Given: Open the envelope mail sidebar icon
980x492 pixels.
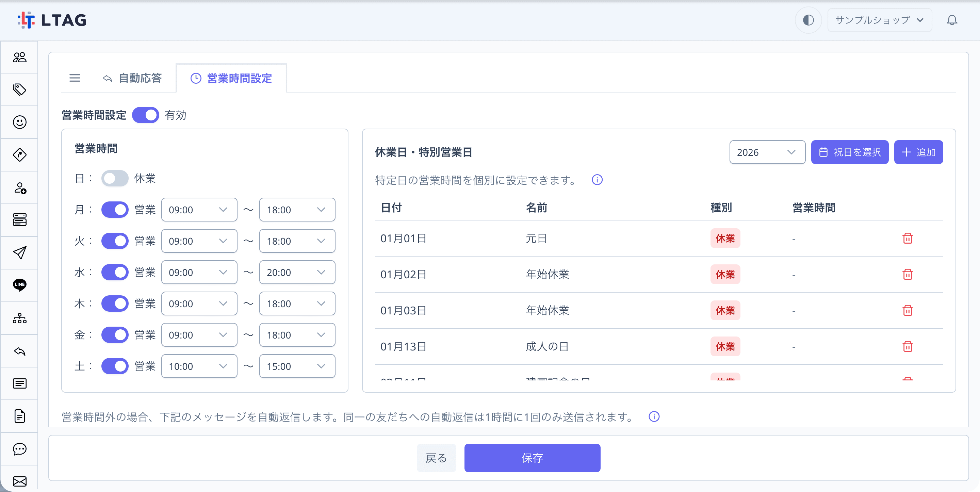Looking at the screenshot, I should [19, 481].
